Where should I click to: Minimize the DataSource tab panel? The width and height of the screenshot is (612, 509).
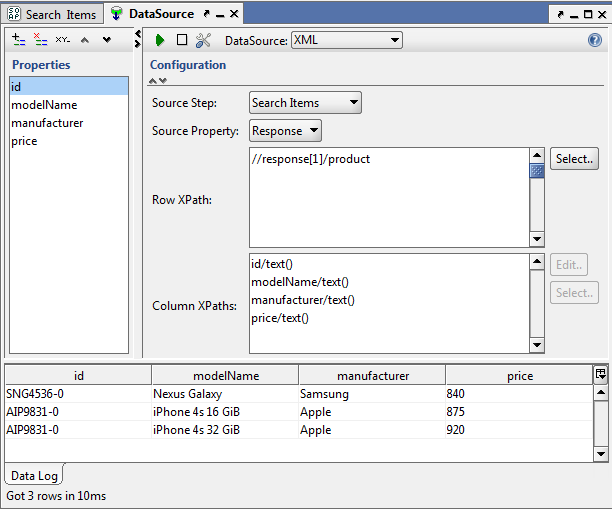[x=220, y=16]
